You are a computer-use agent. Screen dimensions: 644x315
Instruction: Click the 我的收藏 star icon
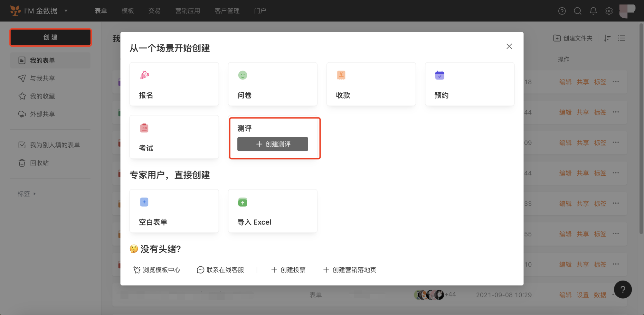(x=22, y=96)
